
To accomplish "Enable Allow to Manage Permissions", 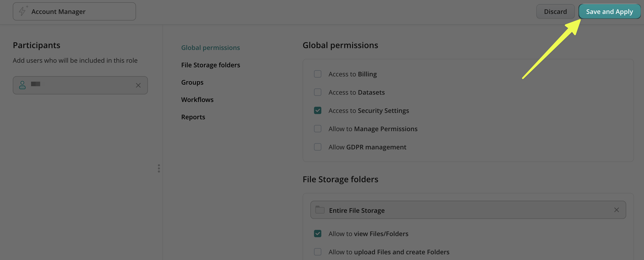I will 317,129.
